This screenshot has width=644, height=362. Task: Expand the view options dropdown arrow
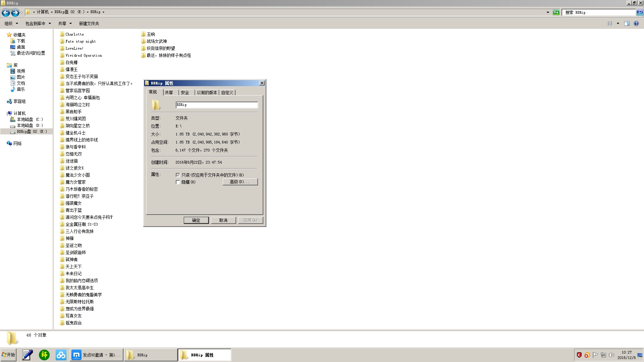click(618, 23)
